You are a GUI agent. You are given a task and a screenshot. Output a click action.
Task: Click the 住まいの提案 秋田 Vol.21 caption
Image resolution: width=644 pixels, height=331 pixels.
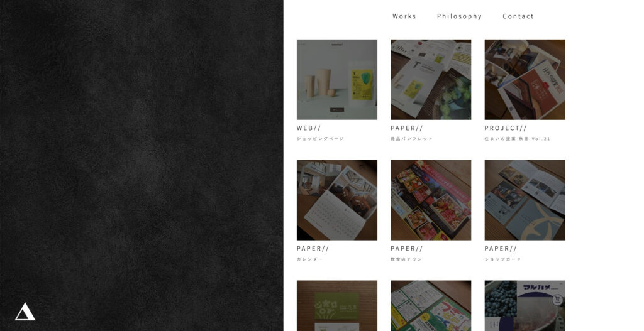pyautogui.click(x=517, y=139)
